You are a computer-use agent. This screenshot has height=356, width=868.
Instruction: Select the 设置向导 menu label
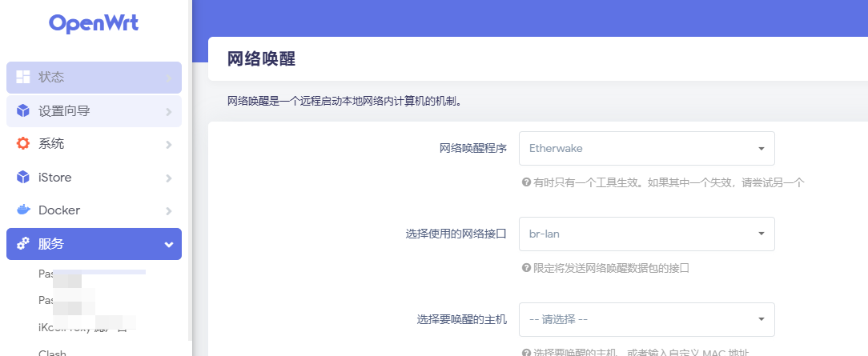pos(64,111)
